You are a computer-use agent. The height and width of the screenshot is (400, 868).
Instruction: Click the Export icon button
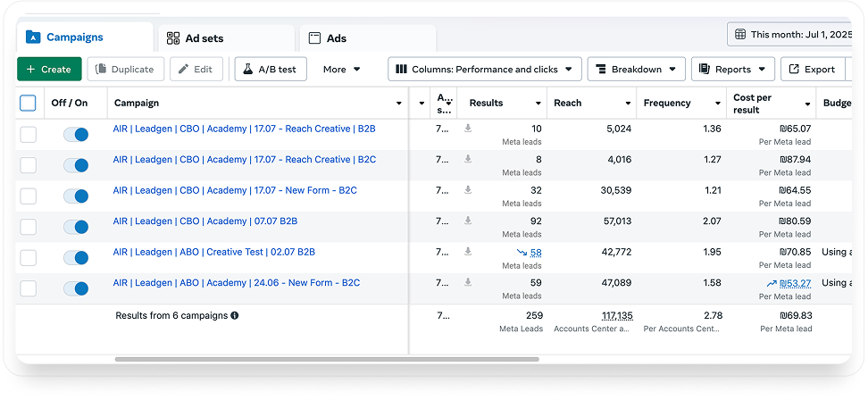[792, 70]
